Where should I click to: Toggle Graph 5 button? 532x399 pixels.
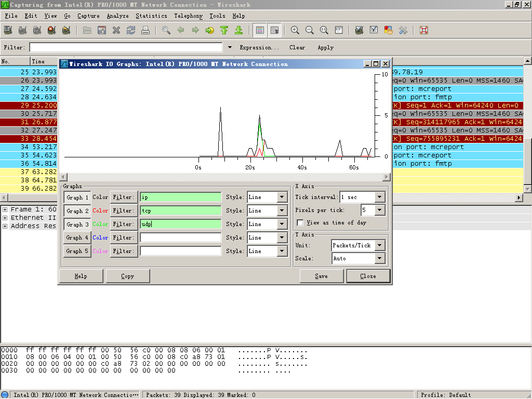[77, 251]
